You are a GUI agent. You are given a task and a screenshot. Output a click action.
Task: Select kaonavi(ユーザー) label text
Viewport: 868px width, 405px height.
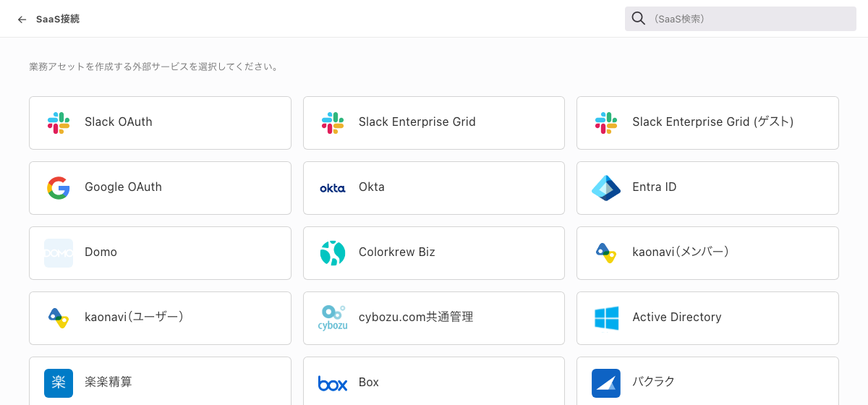point(134,317)
